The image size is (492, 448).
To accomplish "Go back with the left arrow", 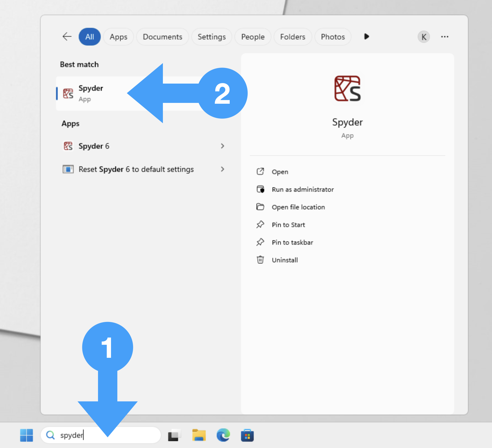I will 67,37.
